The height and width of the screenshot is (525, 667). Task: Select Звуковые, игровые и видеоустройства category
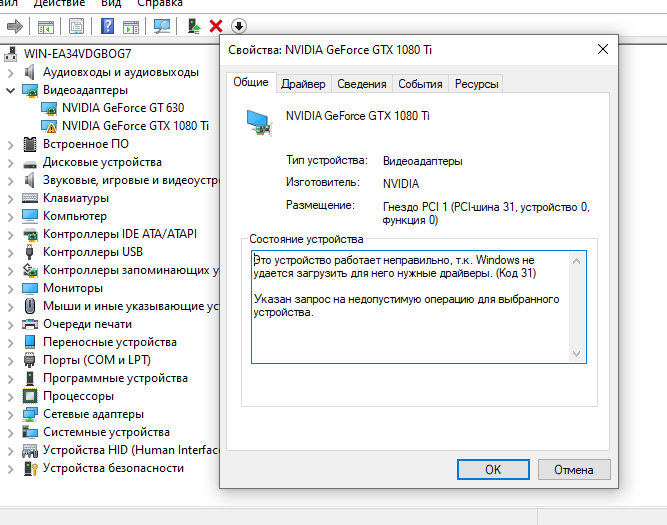coord(131,180)
